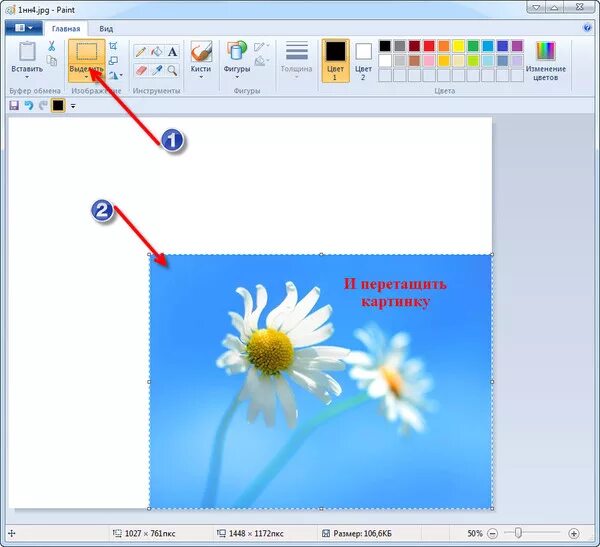Open the Shapes gallery icon

pyautogui.click(x=236, y=51)
